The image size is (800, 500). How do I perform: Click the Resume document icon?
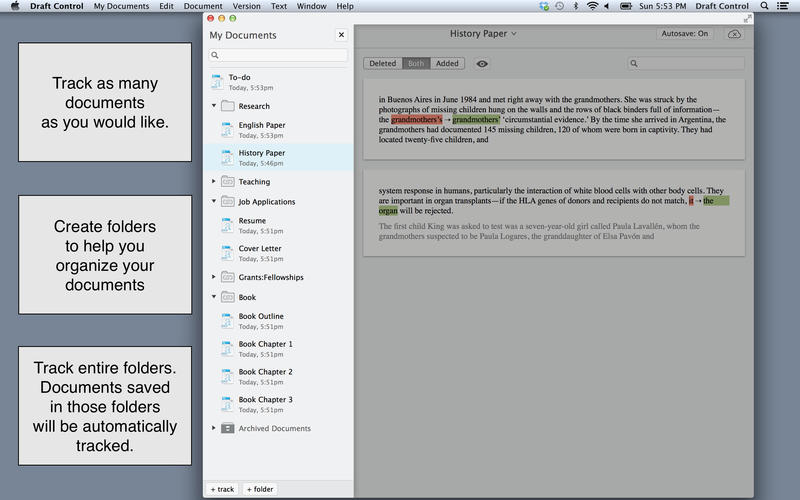(227, 225)
